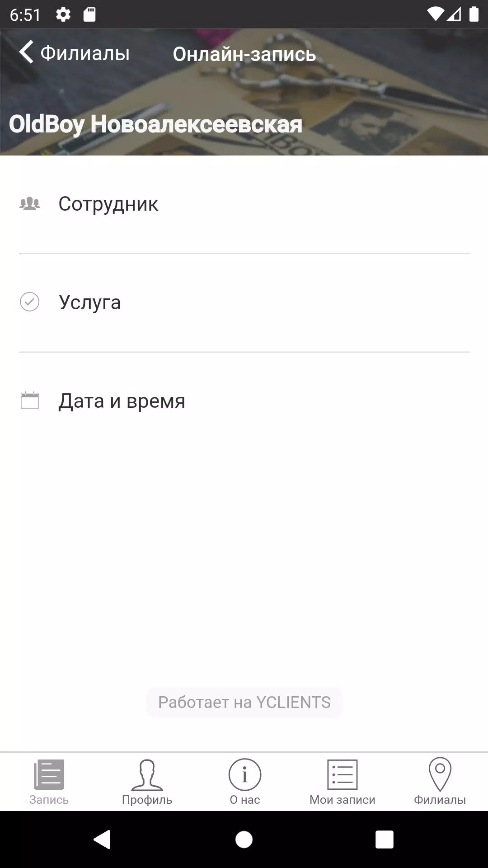The height and width of the screenshot is (868, 488).
Task: Tap the Мои записи list icon
Action: 342,775
